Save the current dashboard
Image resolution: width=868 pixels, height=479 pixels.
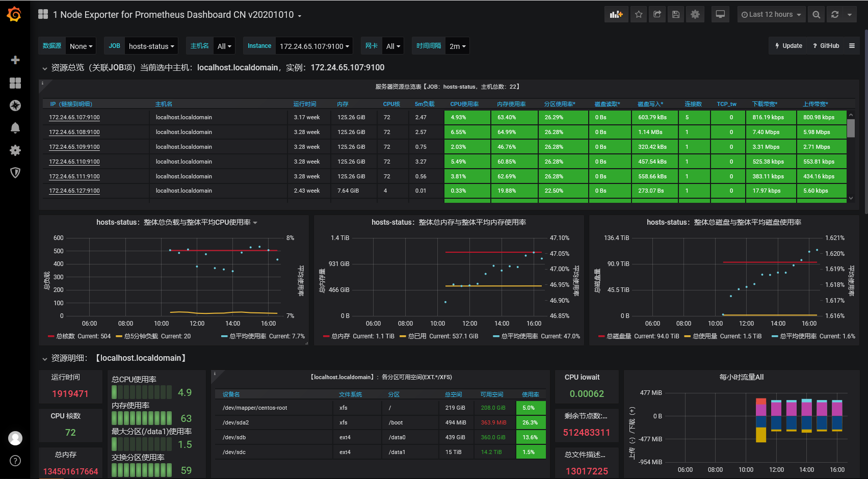(x=676, y=14)
